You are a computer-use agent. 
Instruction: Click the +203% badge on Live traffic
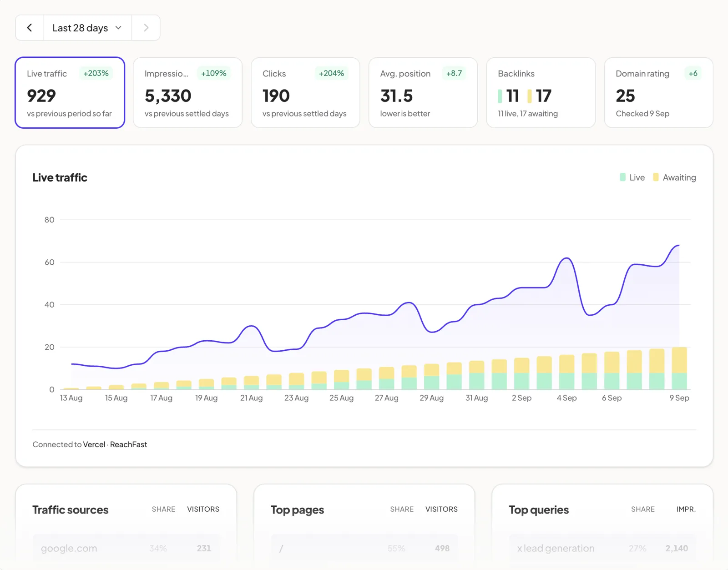(x=96, y=73)
